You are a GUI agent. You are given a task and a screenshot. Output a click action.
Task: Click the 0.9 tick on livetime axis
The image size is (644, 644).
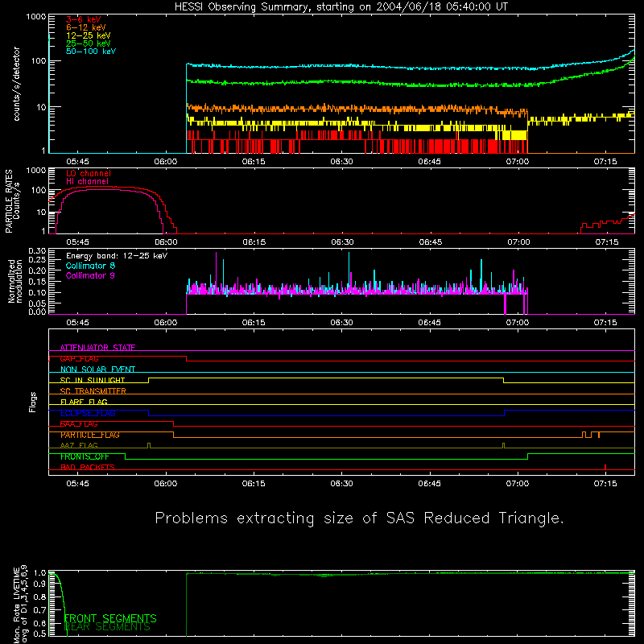pos(39,584)
